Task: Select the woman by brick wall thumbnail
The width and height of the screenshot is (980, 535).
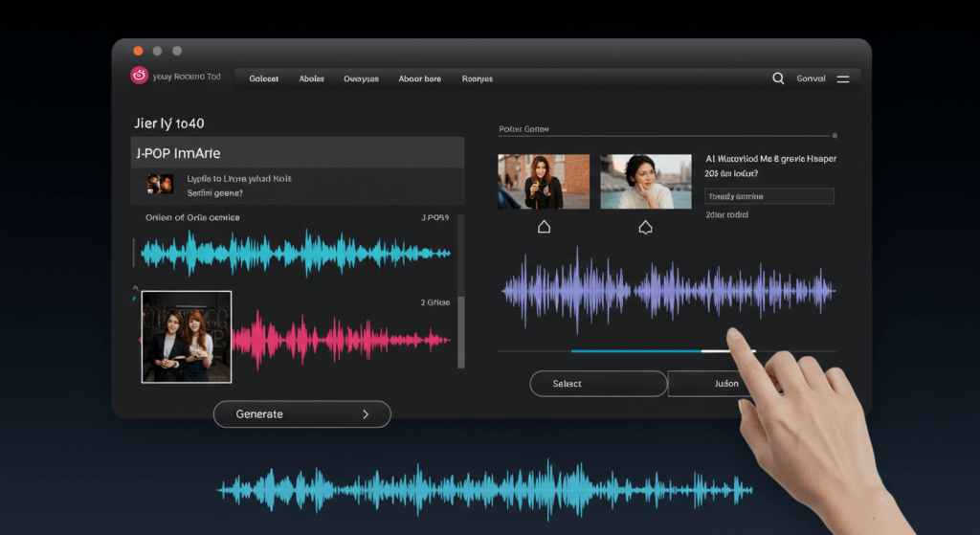Action: 544,182
